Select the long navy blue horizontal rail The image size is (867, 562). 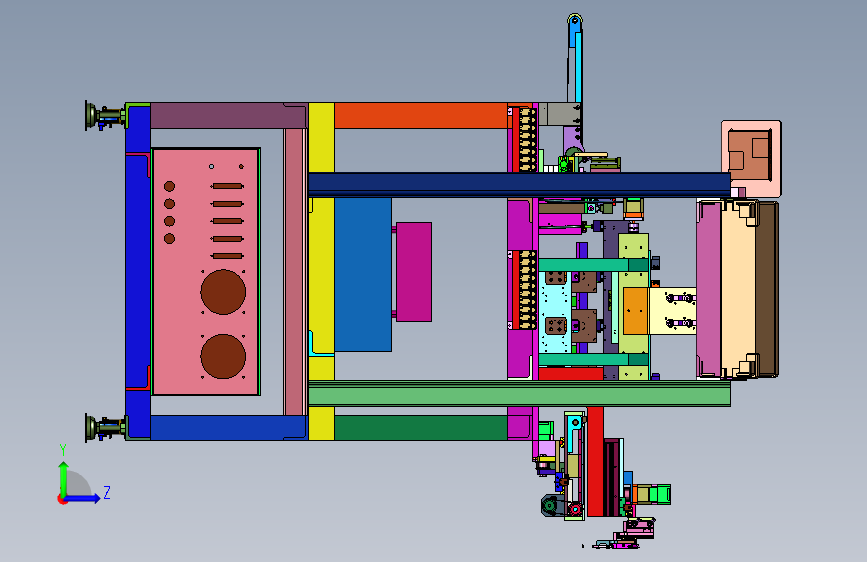point(519,184)
